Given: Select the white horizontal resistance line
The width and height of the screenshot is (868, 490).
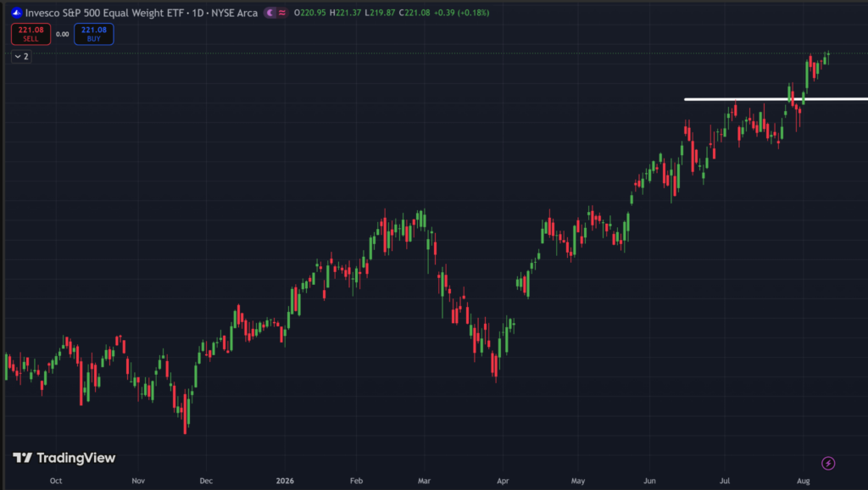Looking at the screenshot, I should point(776,99).
